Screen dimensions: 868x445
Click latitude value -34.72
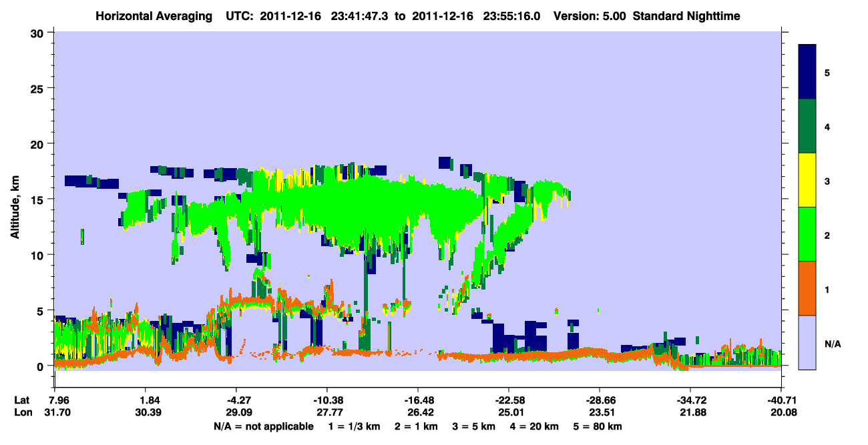click(690, 400)
